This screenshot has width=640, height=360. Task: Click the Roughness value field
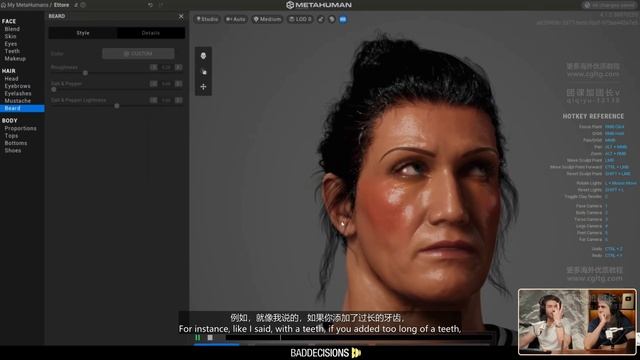coord(166,67)
